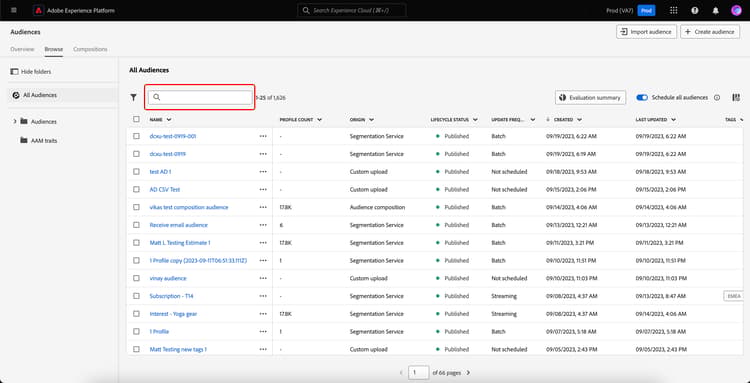
Task: Switch to the Overview tab
Action: pos(22,49)
